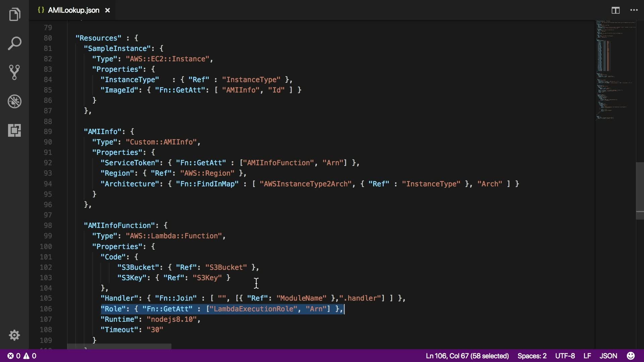
Task: Click the split editor icon
Action: 615,10
